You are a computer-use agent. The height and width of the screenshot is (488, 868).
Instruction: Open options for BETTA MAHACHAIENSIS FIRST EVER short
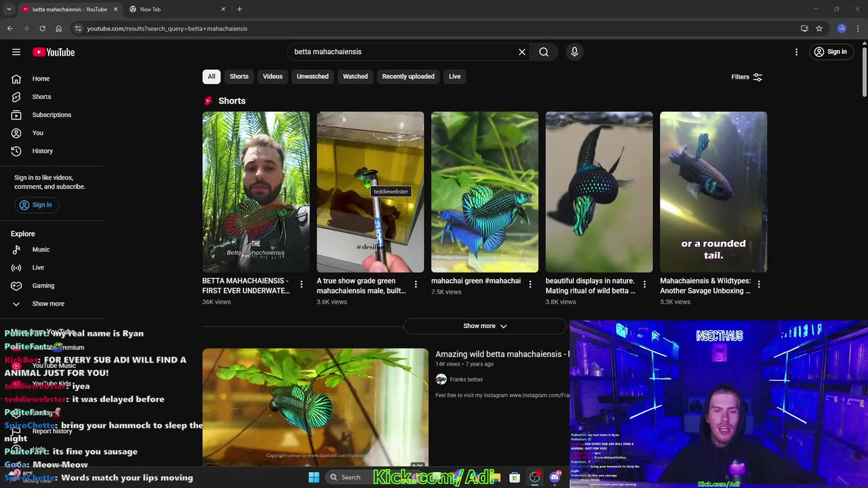coord(301,285)
